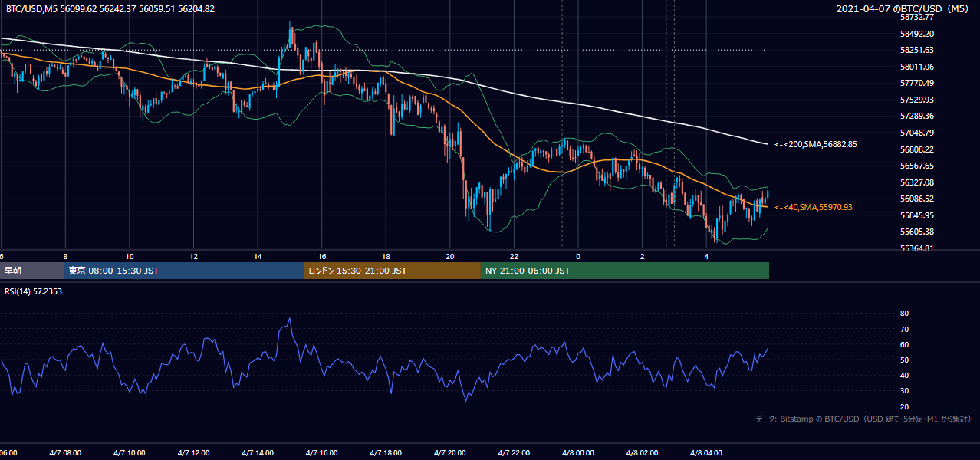Select the NY 21:00-06:00 JST session bar

coord(625,271)
